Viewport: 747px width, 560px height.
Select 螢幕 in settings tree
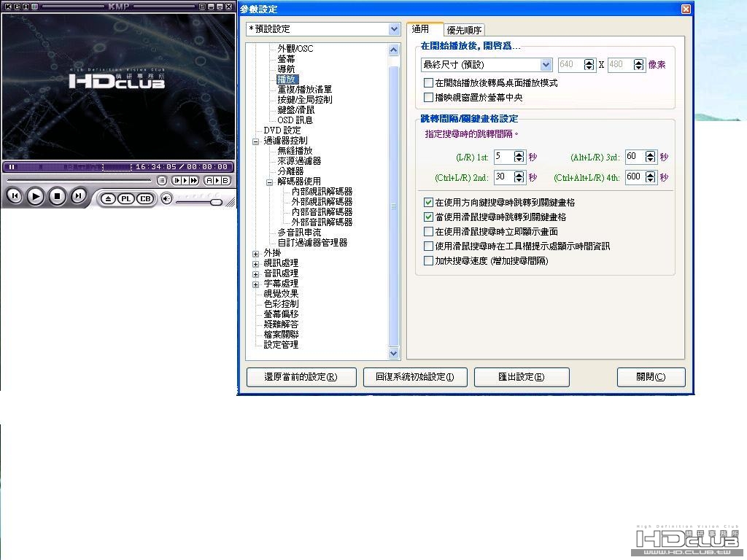click(x=286, y=59)
